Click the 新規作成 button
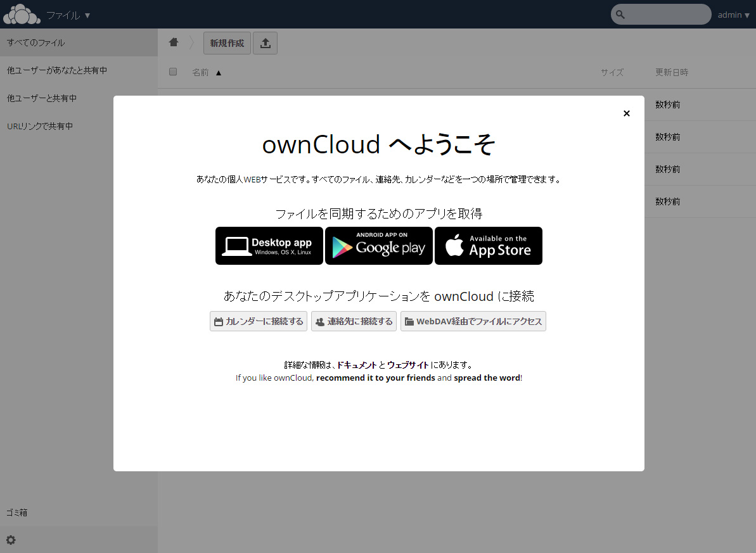The width and height of the screenshot is (756, 553). pos(227,43)
